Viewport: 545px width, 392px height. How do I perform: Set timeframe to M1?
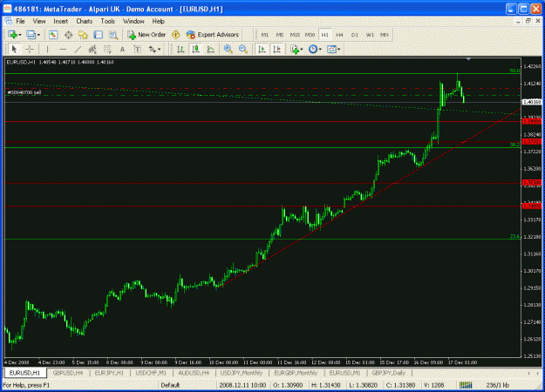[265, 35]
